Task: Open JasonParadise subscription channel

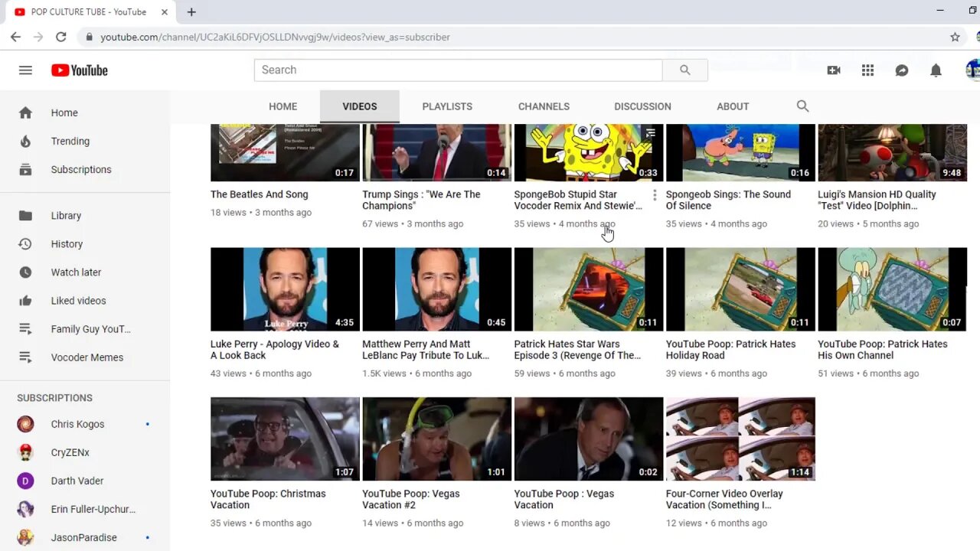Action: click(85, 537)
